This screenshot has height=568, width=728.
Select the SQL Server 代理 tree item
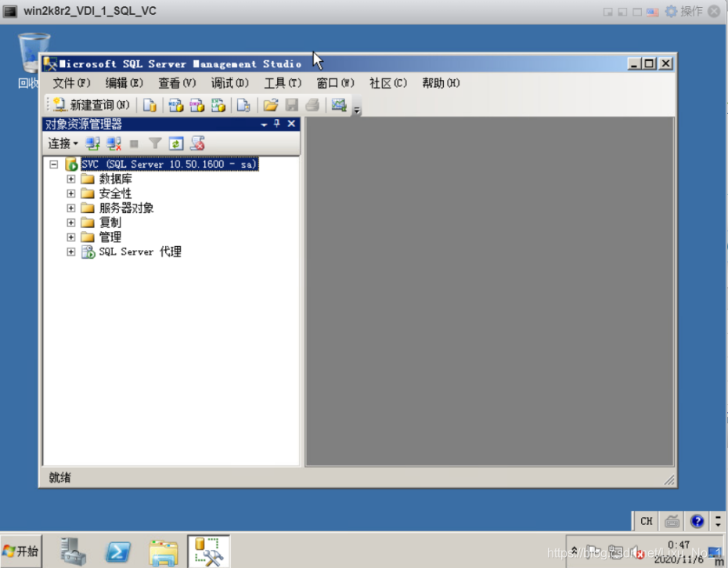click(140, 252)
